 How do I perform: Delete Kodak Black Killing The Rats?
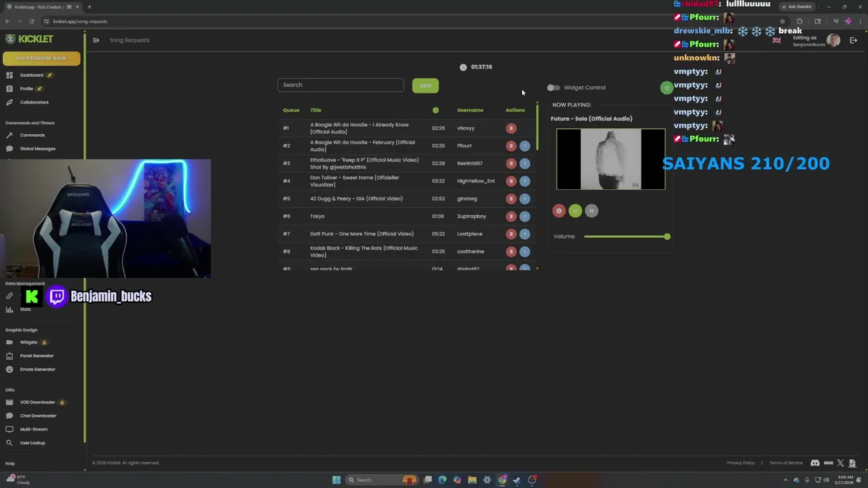coord(511,251)
